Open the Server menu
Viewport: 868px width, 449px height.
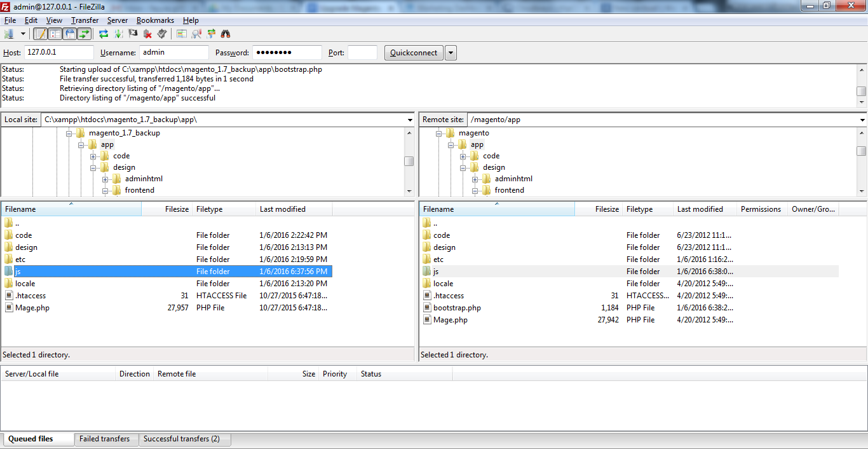118,20
